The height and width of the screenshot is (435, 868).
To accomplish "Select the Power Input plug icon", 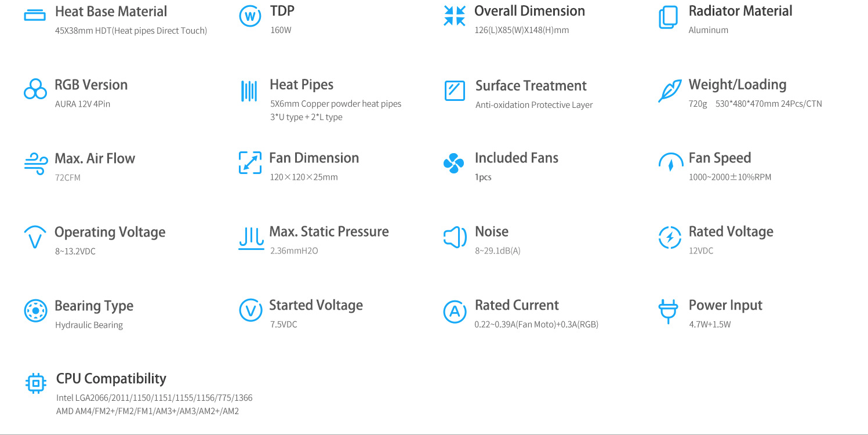I will click(668, 311).
